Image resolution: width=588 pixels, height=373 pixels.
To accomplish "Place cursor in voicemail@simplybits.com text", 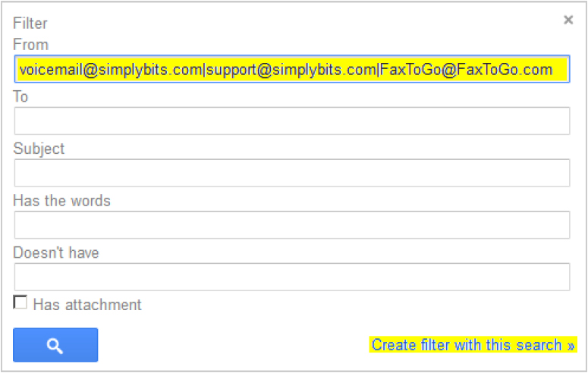I will coord(111,70).
